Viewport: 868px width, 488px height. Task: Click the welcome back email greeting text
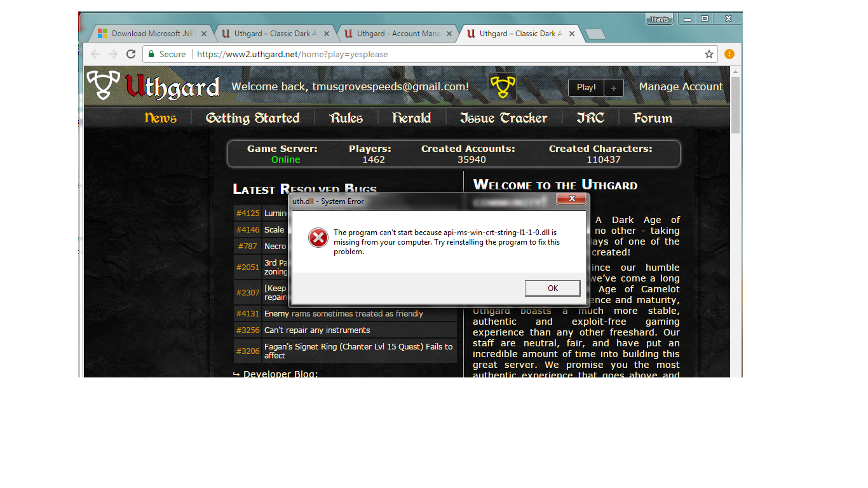tap(350, 86)
